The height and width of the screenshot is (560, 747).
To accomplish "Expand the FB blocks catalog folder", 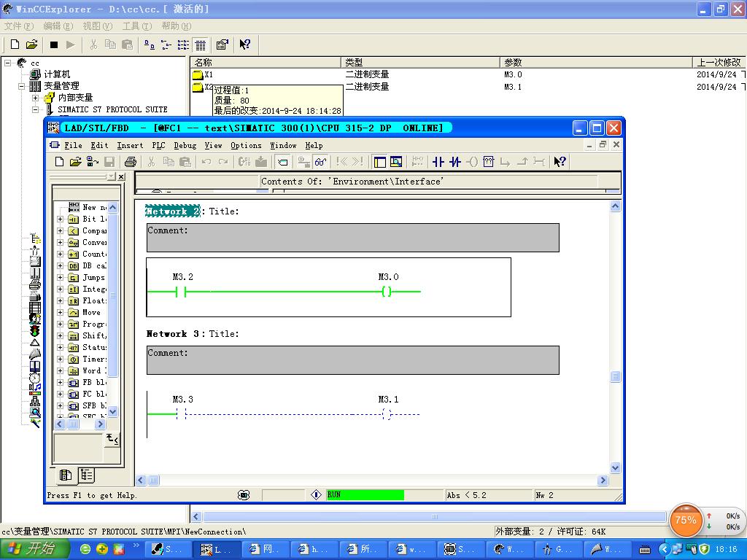I will click(60, 382).
